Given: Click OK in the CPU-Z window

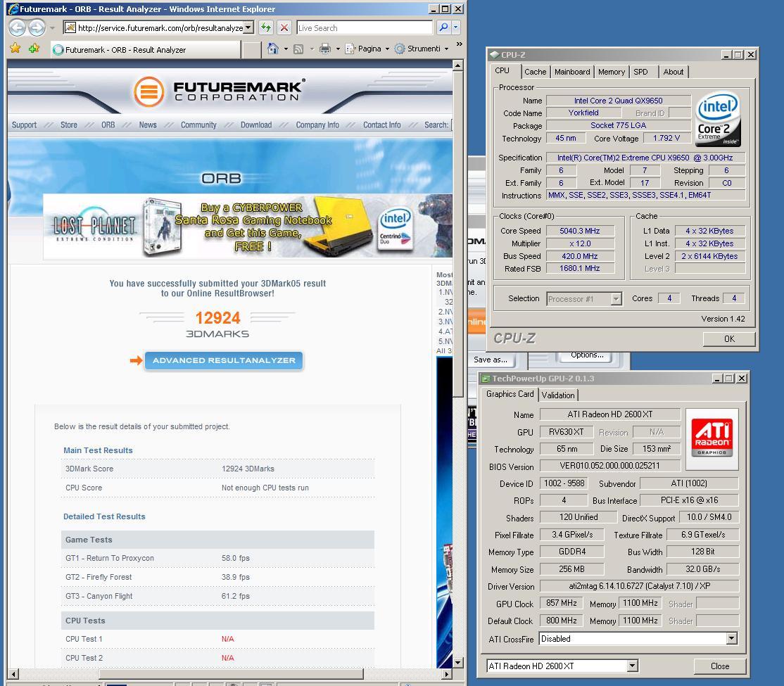Looking at the screenshot, I should pos(729,339).
